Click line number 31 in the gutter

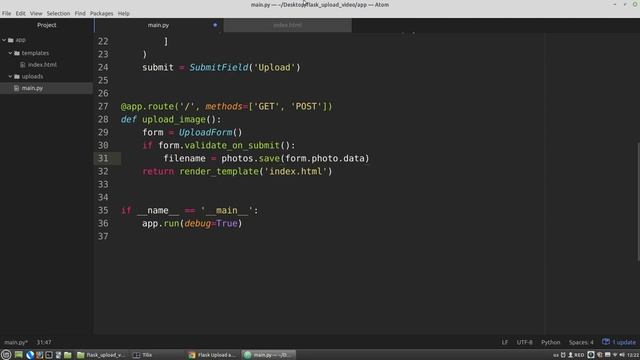click(x=103, y=158)
